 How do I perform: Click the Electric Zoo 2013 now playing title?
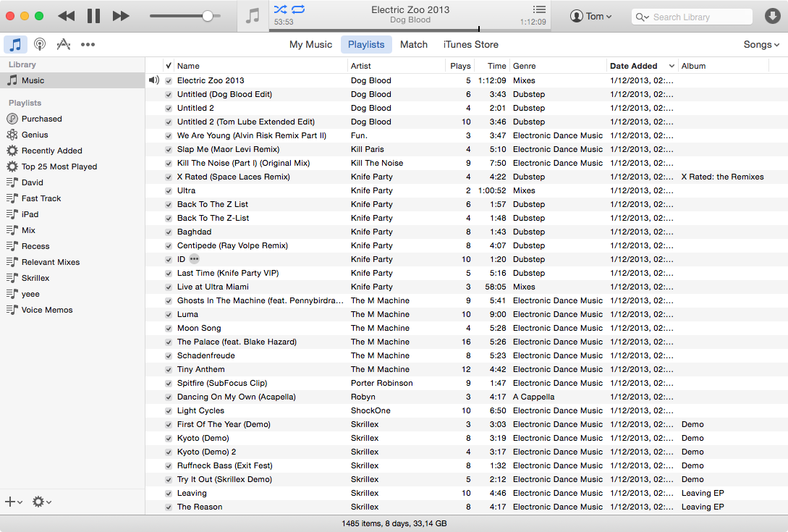[x=410, y=9]
